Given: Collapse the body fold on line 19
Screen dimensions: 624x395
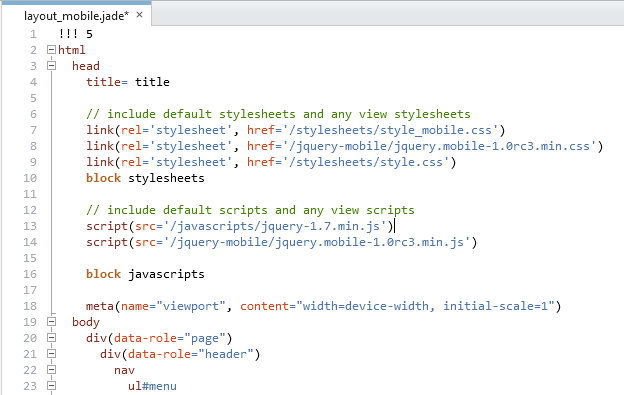Looking at the screenshot, I should click(51, 321).
